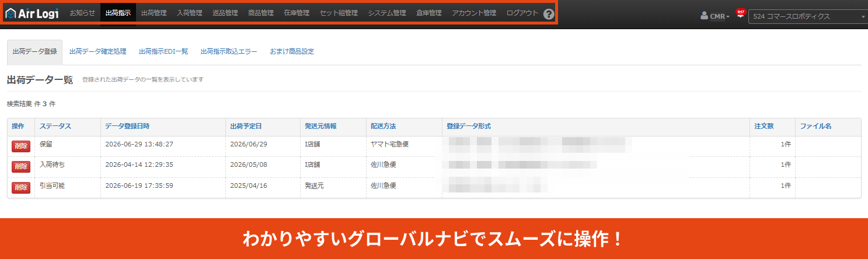Click ログアウト to sign out
The height and width of the screenshot is (259, 868).
pos(522,13)
